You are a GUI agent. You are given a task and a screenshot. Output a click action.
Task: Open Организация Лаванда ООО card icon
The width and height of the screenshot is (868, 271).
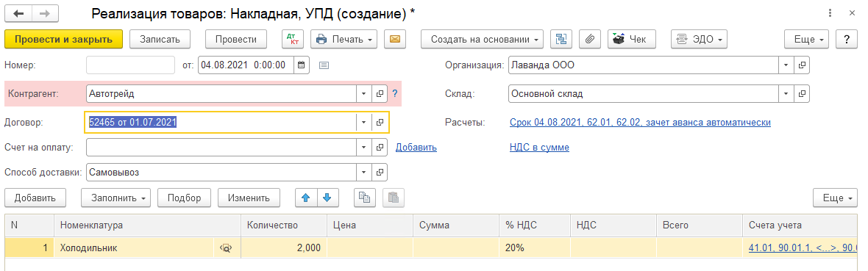802,65
